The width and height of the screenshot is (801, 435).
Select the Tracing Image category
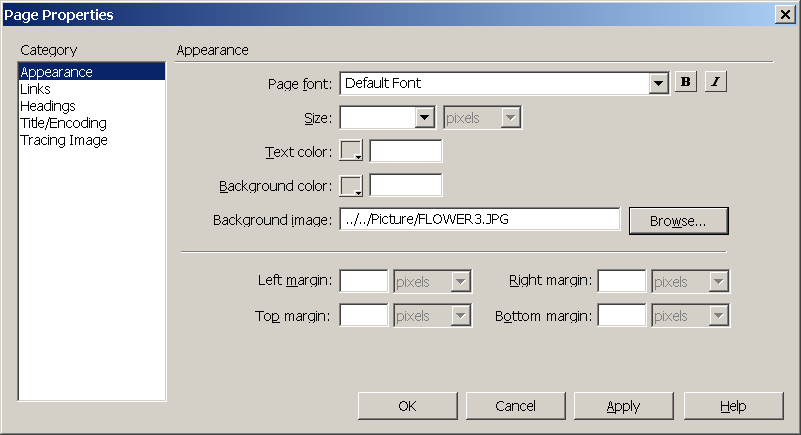tap(92, 140)
